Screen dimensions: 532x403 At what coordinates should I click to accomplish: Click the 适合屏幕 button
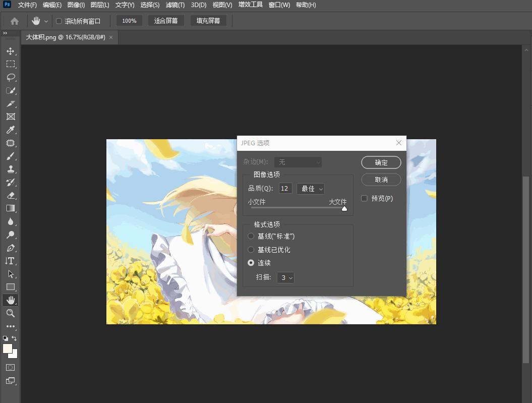[166, 21]
